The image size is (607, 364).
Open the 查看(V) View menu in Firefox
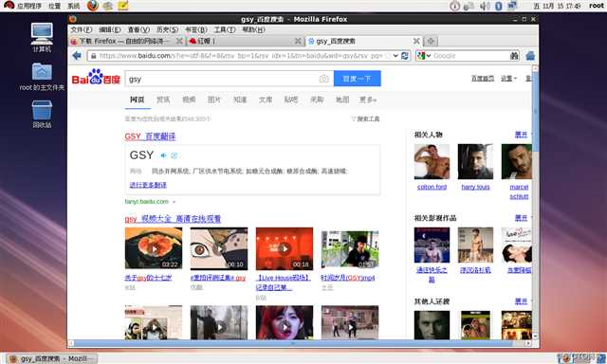tap(138, 29)
